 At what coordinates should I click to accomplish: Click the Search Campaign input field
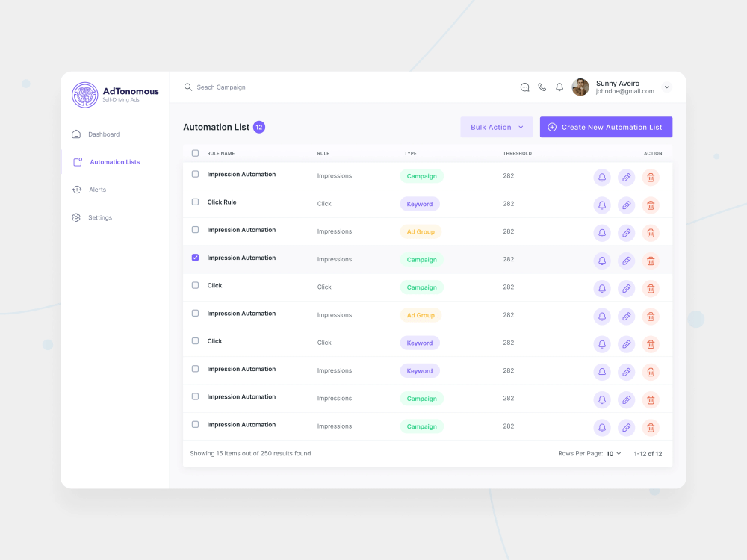(x=224, y=87)
